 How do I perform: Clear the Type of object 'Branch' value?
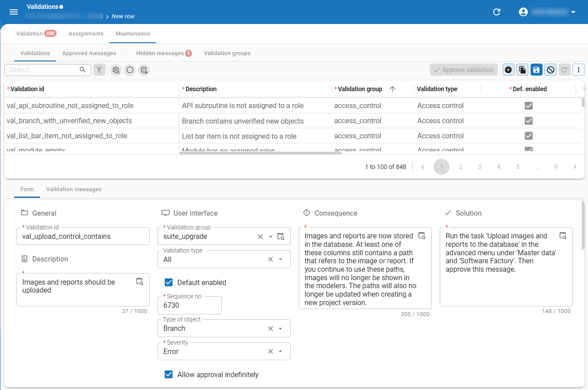click(x=270, y=329)
